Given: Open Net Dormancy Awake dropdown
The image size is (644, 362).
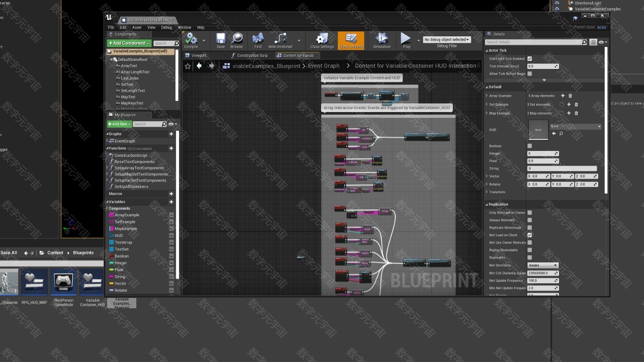Looking at the screenshot, I should (542, 265).
